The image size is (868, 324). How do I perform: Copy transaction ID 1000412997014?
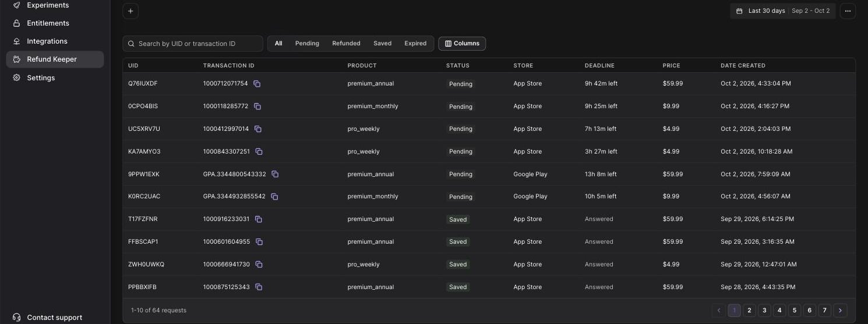(x=257, y=129)
